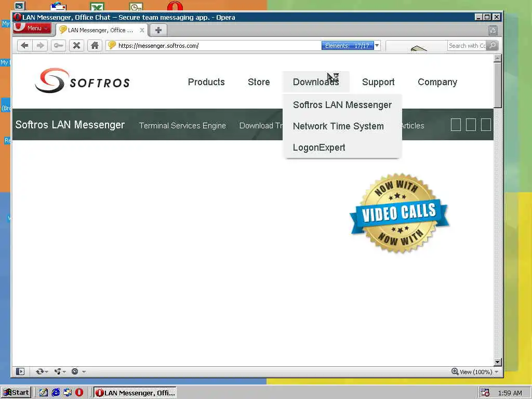532x399 pixels.
Task: Launch Opera from the quick launch
Action: [79, 393]
